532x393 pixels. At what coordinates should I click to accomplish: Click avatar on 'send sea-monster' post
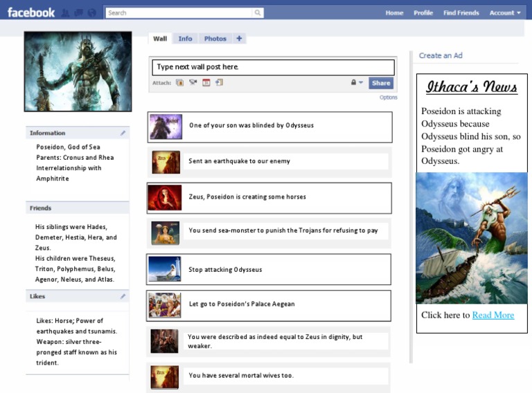tap(166, 233)
